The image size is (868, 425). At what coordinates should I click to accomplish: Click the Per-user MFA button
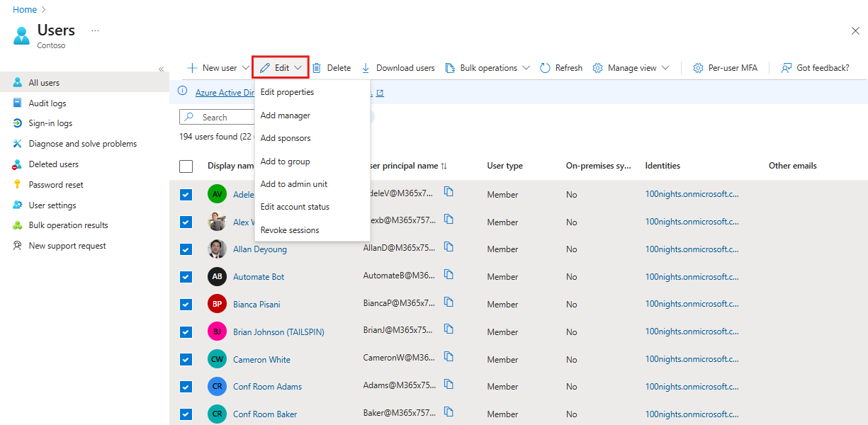[x=725, y=67]
